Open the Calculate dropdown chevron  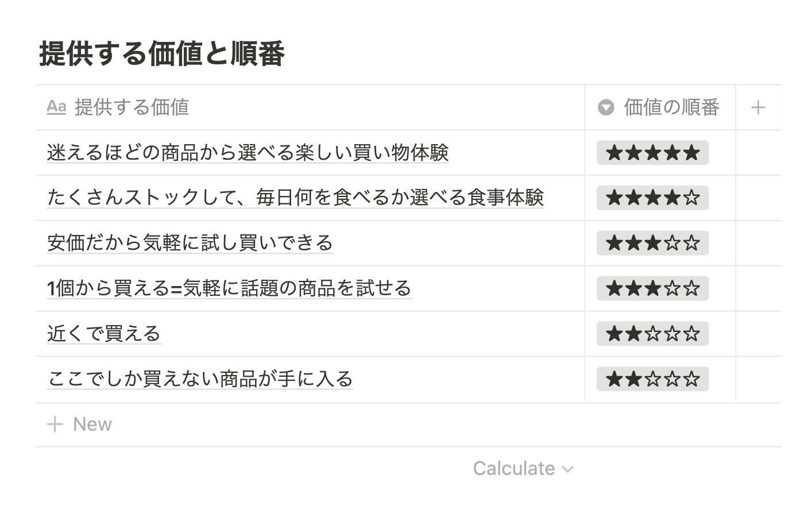567,469
